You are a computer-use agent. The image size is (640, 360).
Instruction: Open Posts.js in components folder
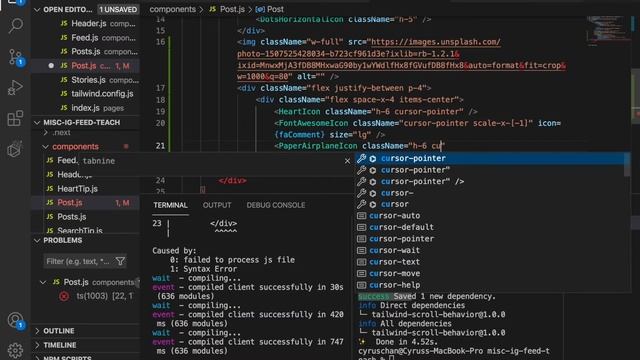point(86,217)
